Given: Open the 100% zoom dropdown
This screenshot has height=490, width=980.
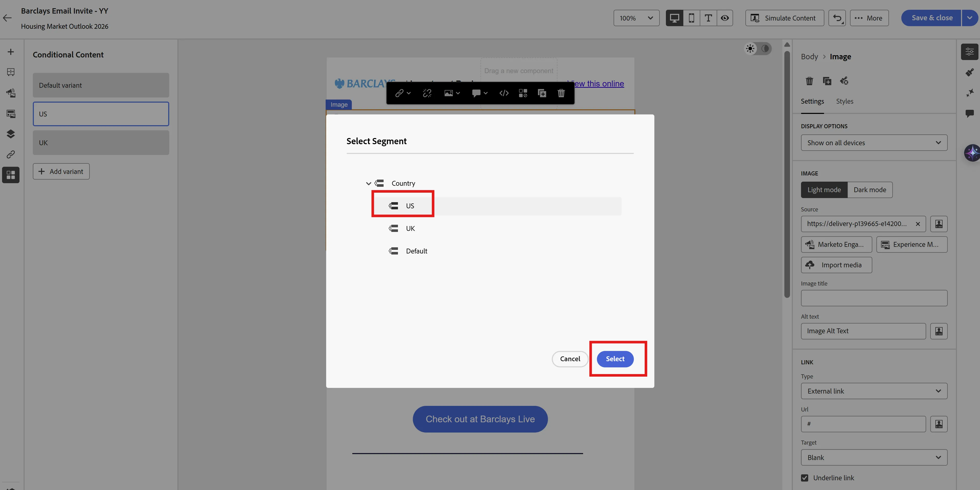Looking at the screenshot, I should pyautogui.click(x=636, y=18).
